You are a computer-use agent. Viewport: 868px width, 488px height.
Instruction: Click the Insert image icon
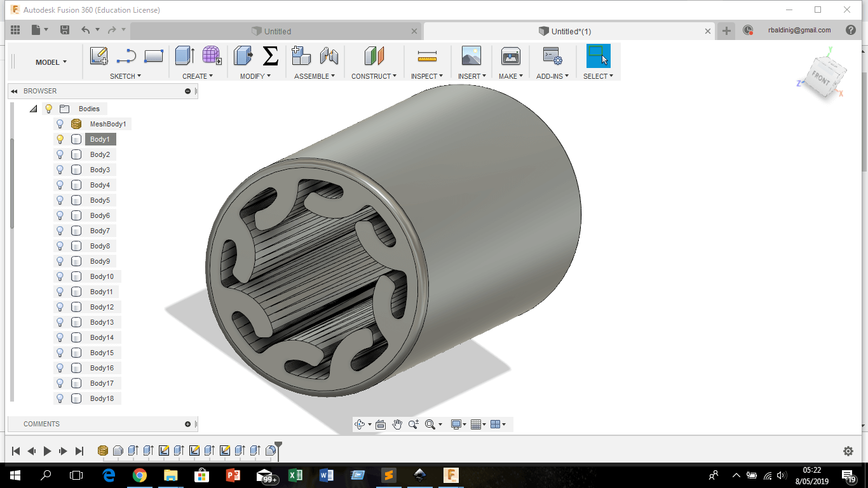[x=471, y=56]
